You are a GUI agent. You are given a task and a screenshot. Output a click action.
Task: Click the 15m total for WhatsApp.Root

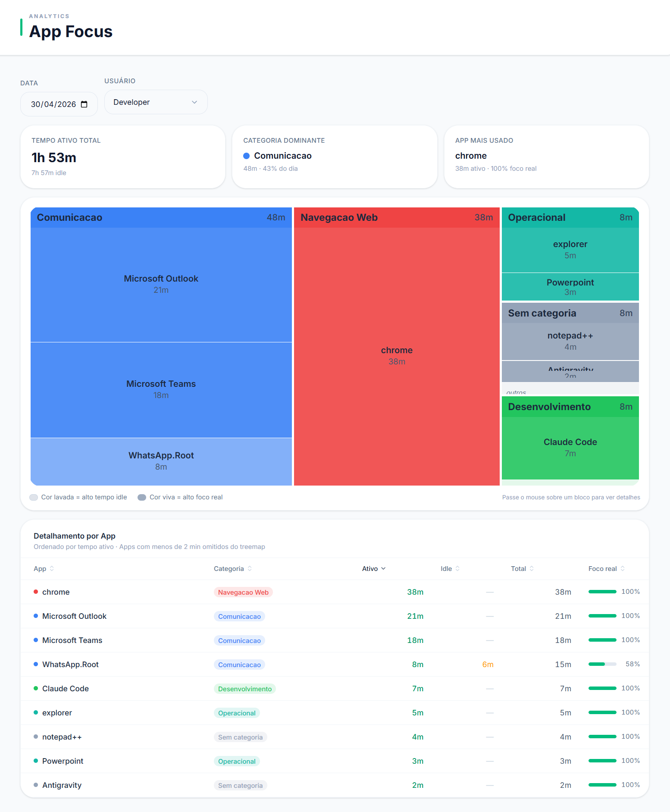click(x=563, y=665)
